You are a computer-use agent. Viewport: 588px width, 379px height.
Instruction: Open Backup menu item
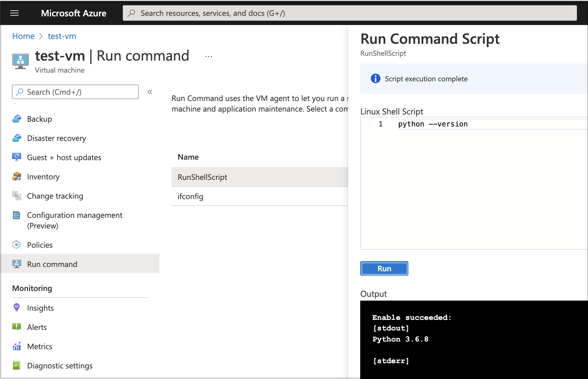[x=39, y=119]
